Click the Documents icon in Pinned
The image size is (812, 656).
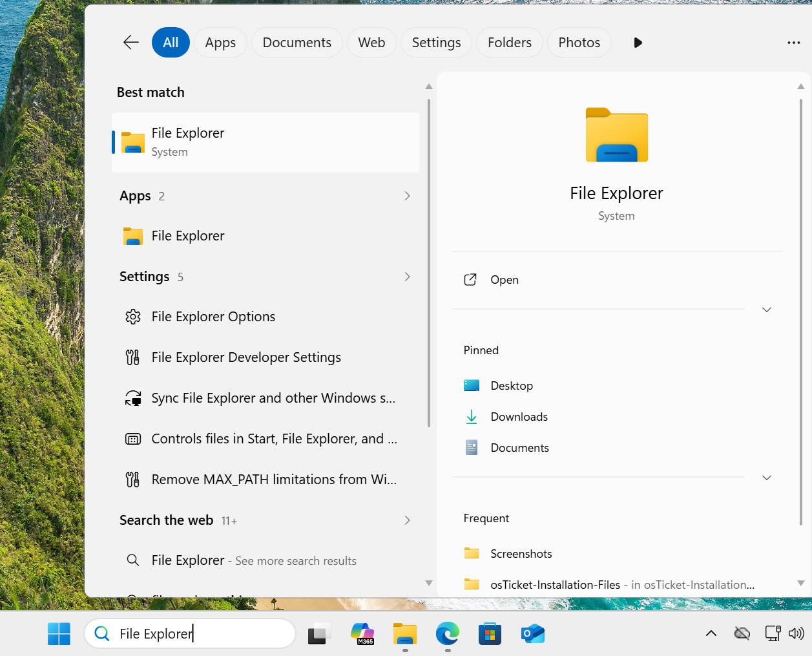472,447
